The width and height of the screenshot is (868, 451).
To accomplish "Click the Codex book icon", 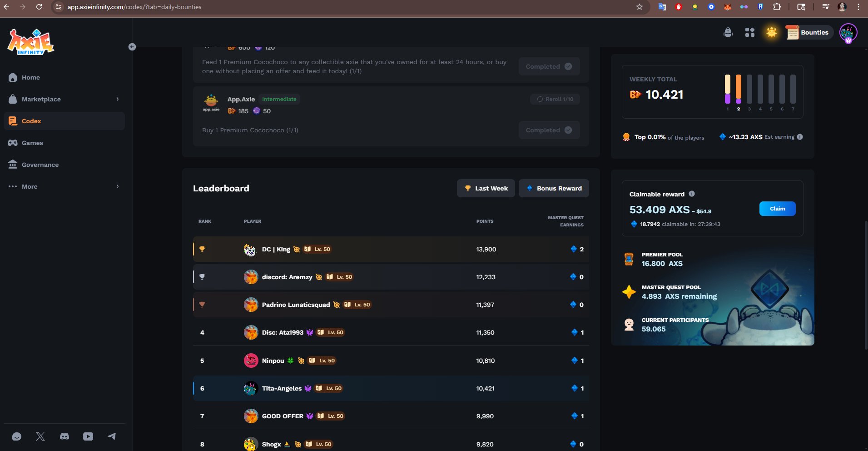I will coord(13,121).
